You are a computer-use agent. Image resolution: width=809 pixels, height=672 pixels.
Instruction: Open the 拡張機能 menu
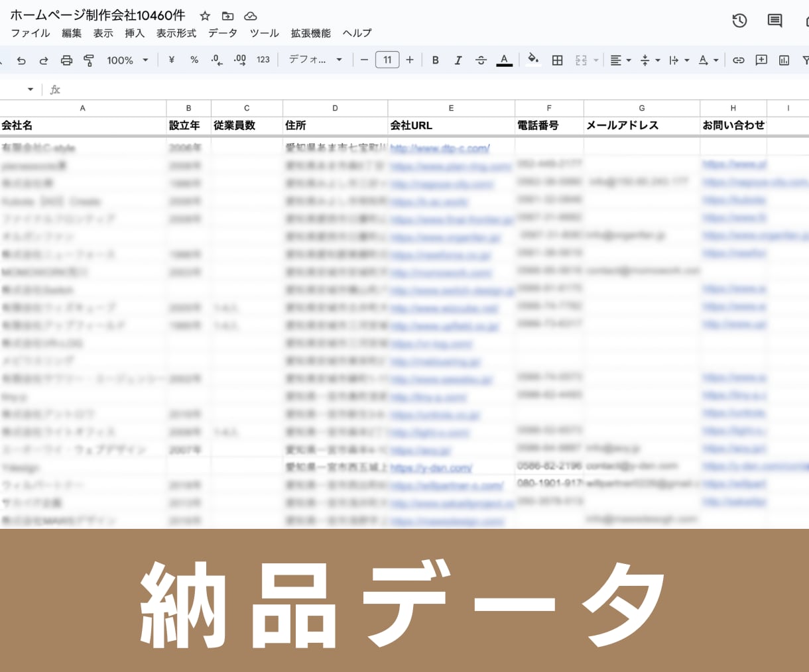click(x=311, y=33)
